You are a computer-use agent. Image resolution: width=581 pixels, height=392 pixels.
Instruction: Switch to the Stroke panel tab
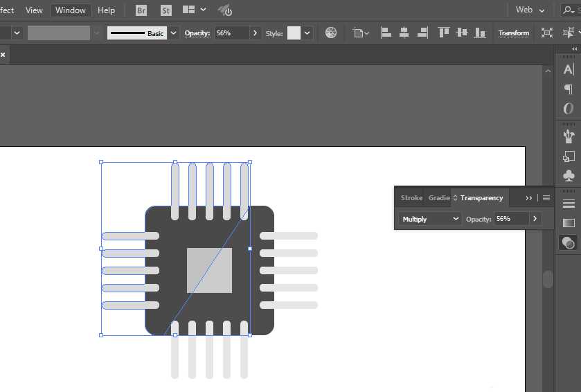point(411,198)
